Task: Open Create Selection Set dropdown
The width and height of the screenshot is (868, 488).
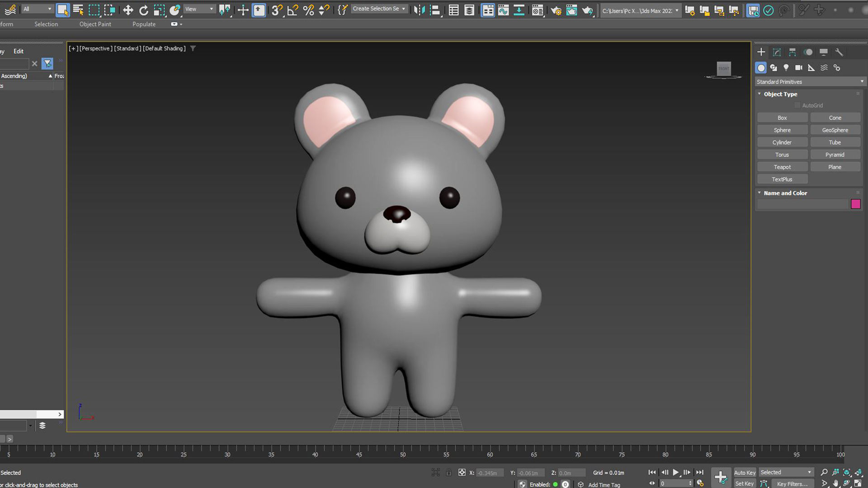Action: (379, 9)
